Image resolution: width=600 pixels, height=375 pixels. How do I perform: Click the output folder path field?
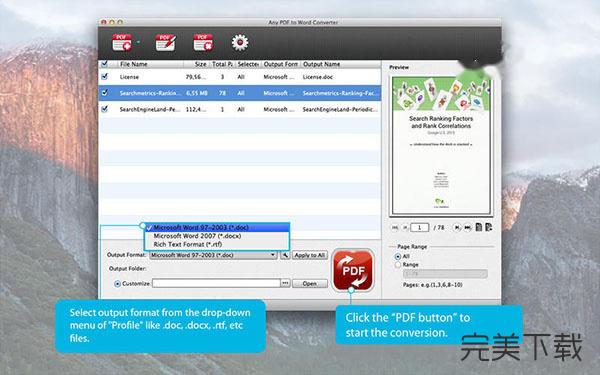(216, 283)
